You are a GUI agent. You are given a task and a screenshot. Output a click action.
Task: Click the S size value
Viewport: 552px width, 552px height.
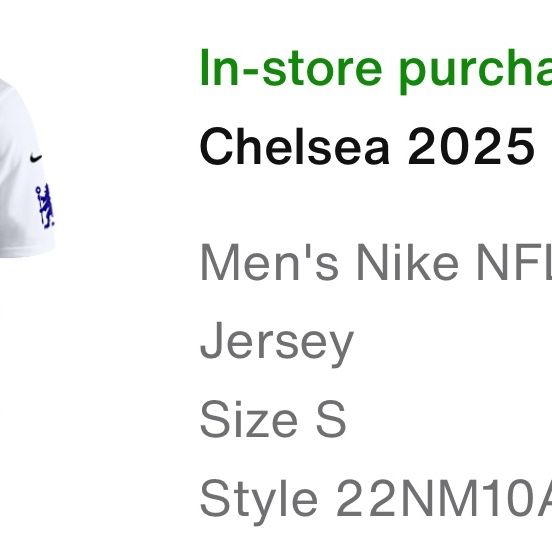pos(331,419)
